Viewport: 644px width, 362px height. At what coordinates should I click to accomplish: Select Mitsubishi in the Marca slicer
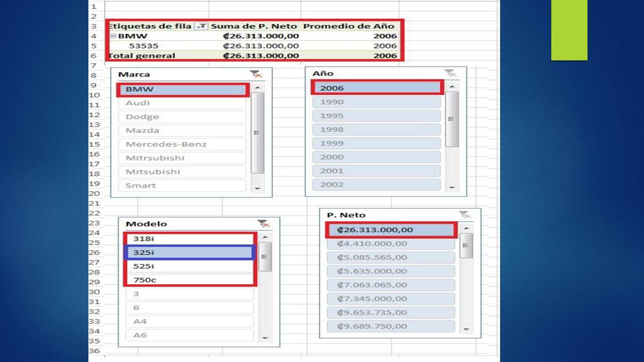coord(183,172)
